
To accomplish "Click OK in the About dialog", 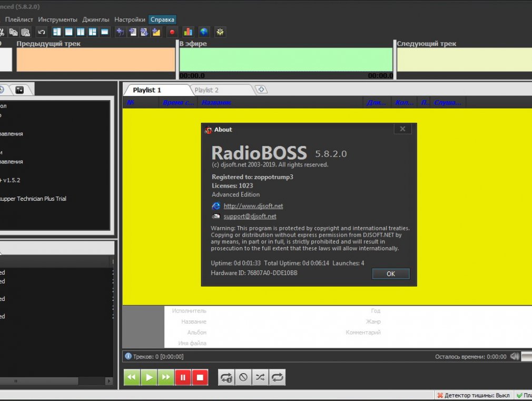I will pyautogui.click(x=391, y=273).
